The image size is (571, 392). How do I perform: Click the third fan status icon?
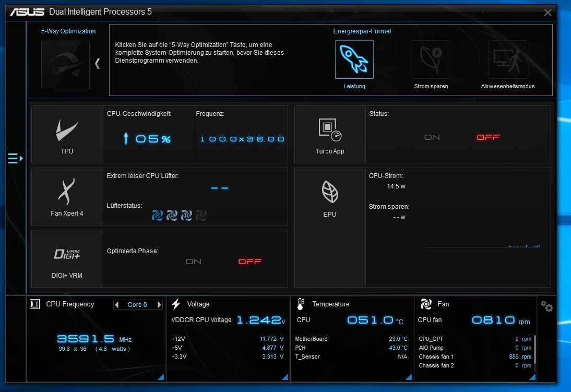click(186, 215)
